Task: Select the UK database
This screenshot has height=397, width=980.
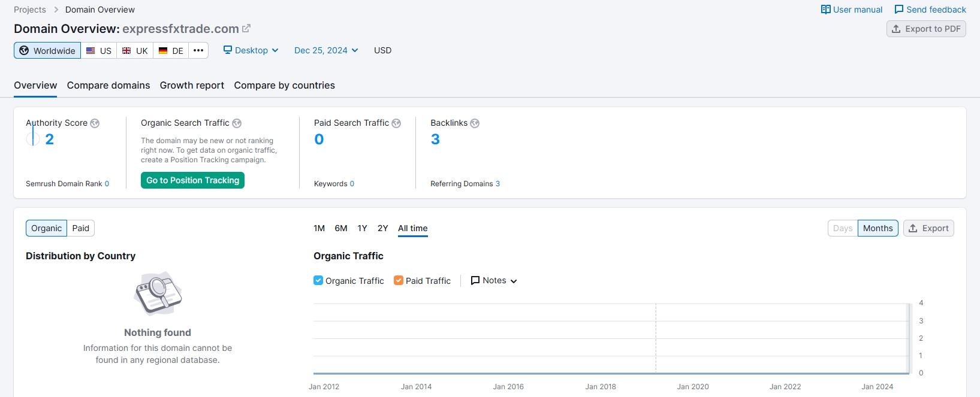Action: point(135,50)
